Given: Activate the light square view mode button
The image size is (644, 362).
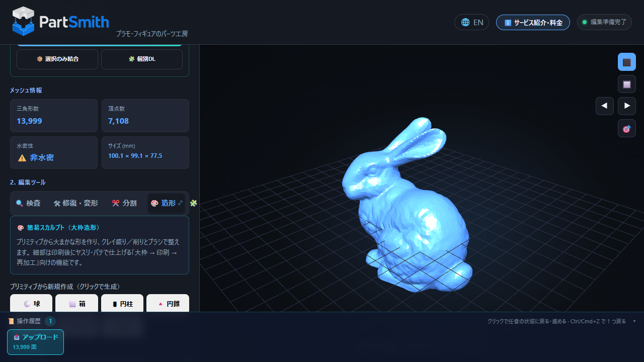Looking at the screenshot, I should click(627, 84).
